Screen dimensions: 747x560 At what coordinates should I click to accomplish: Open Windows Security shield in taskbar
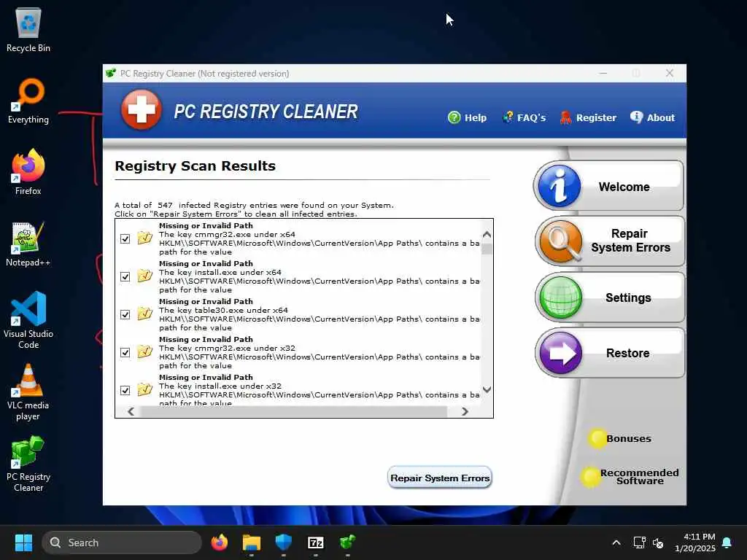[x=284, y=542]
